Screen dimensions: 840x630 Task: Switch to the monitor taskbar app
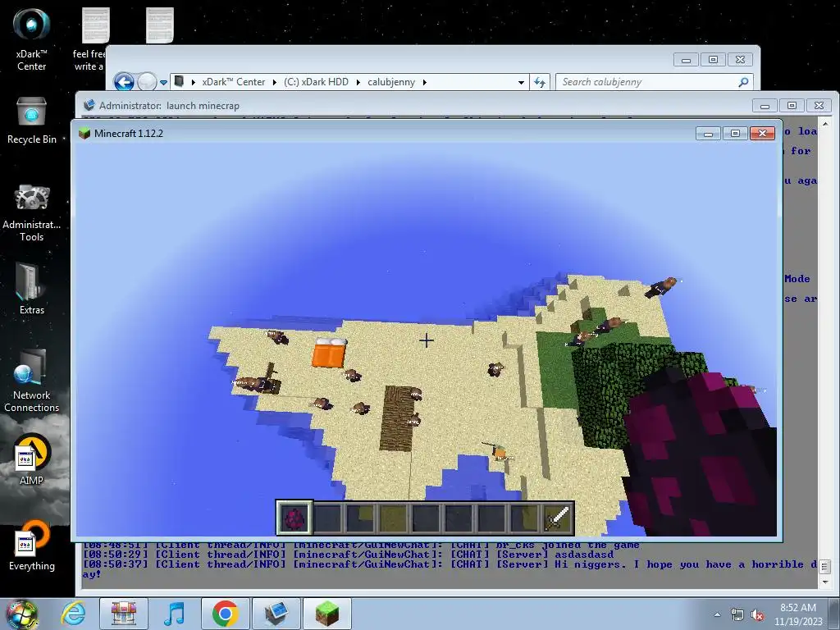pos(276,614)
